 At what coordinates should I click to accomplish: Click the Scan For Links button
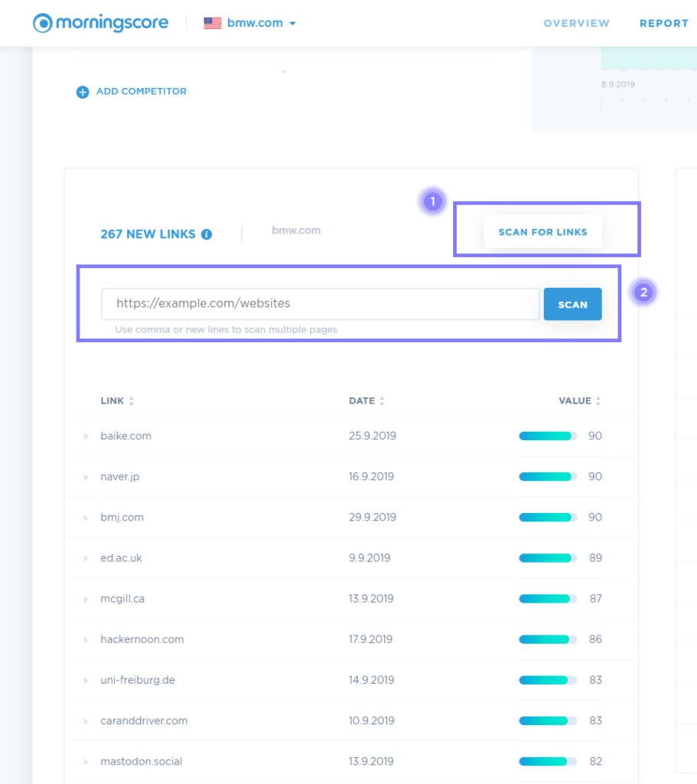pos(542,232)
